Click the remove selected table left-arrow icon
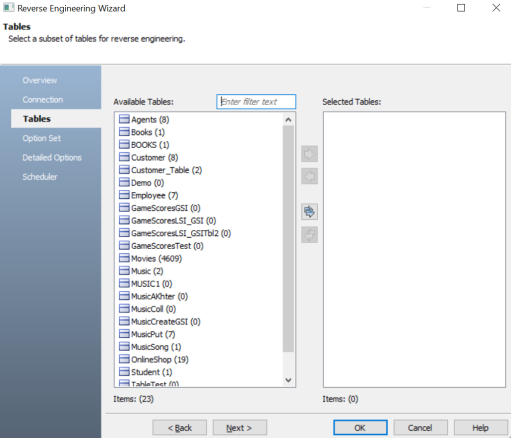This screenshot has width=511, height=438. 309,176
